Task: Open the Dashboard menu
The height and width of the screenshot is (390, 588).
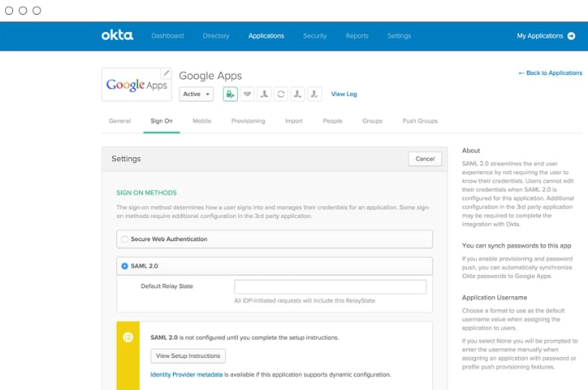Action: click(x=168, y=36)
